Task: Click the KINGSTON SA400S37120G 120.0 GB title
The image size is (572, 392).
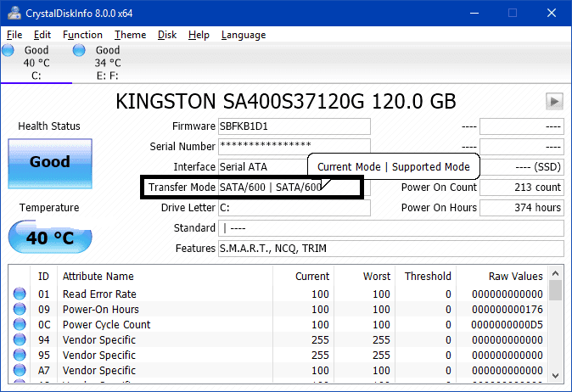Action: coord(286,101)
